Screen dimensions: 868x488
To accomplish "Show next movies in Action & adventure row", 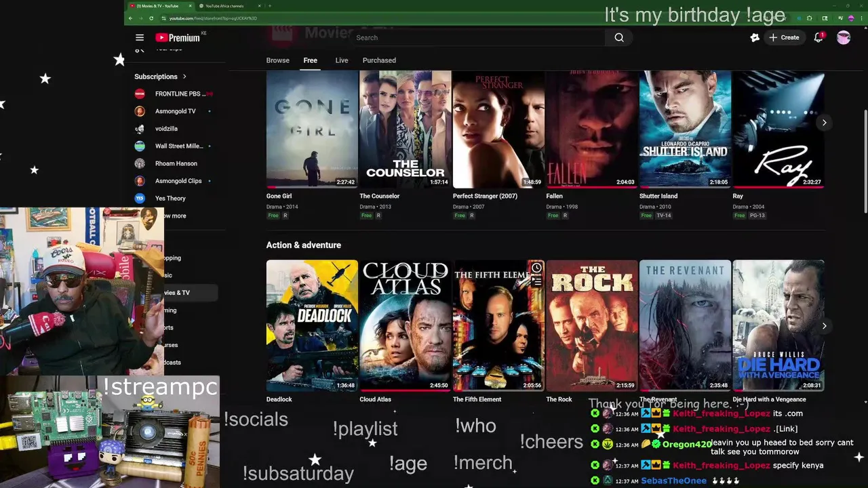I will (824, 326).
